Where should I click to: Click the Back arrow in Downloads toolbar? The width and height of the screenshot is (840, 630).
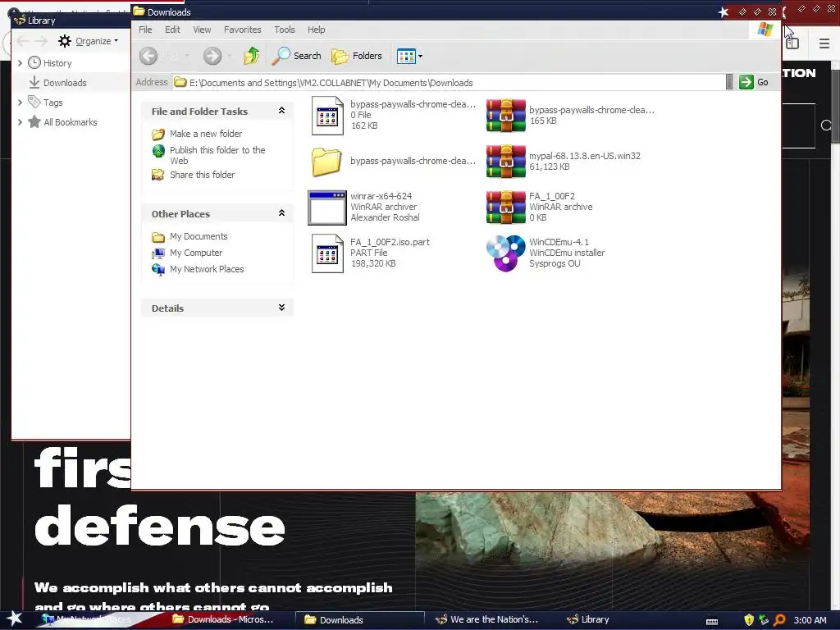click(x=148, y=56)
